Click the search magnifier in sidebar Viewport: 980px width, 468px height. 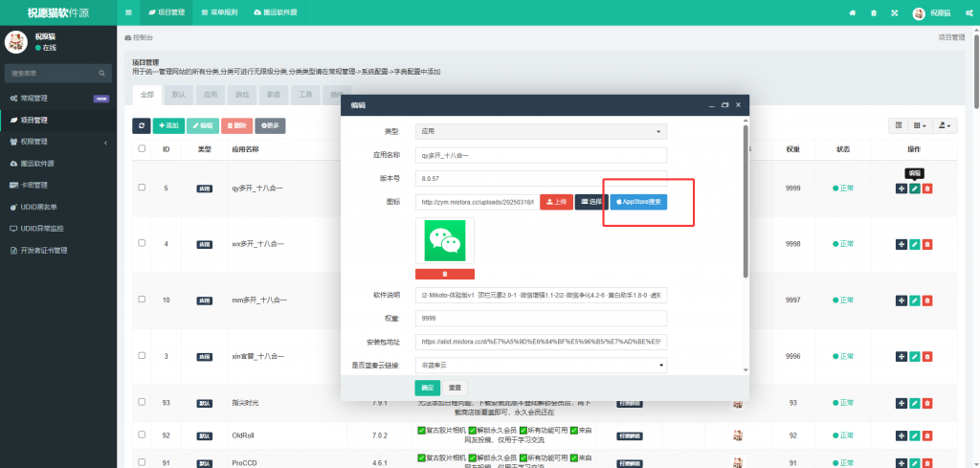[x=101, y=73]
